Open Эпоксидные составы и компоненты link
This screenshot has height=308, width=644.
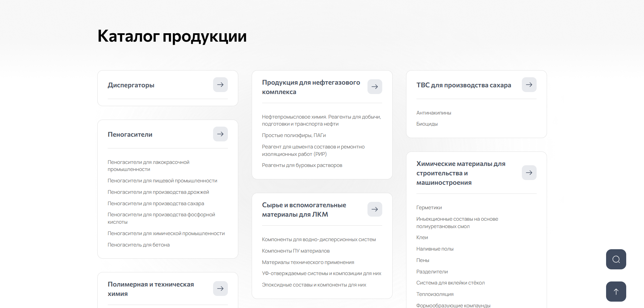coord(314,285)
